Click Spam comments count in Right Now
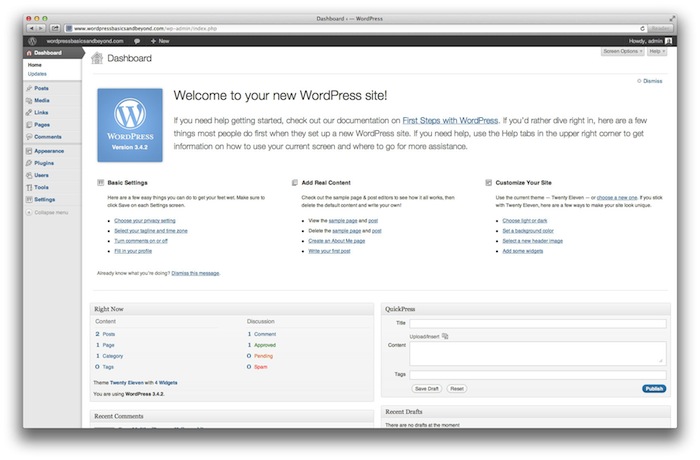Image resolution: width=700 pixels, height=460 pixels. 257,367
